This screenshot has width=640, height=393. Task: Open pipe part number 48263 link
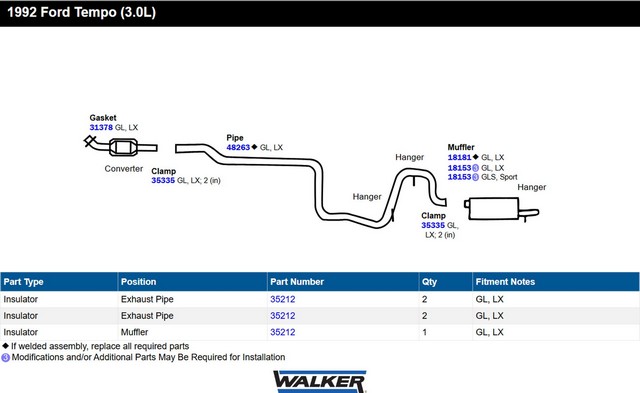(x=238, y=147)
